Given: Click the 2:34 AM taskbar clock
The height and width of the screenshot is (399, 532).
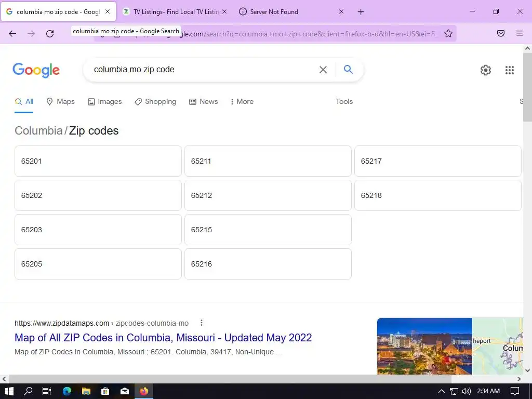Looking at the screenshot, I should tap(488, 391).
